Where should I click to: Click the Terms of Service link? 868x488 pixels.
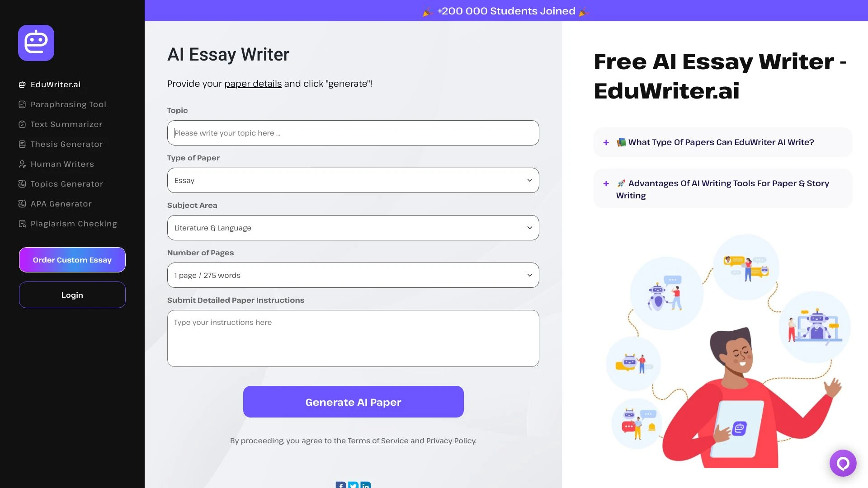[378, 441]
